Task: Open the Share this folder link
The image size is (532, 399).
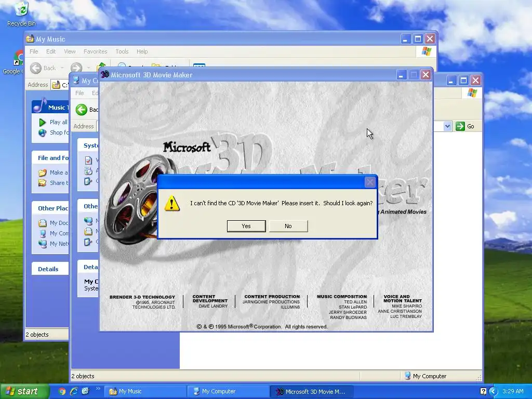Action: 59,183
